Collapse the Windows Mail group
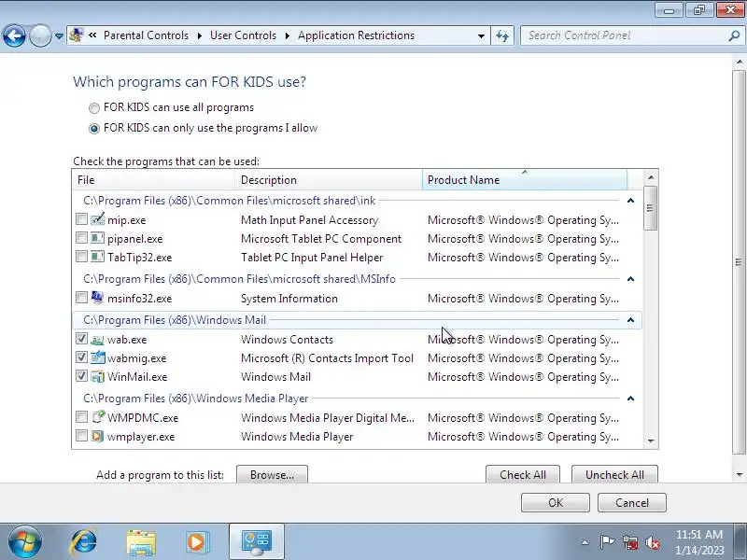The width and height of the screenshot is (747, 560). coord(631,320)
